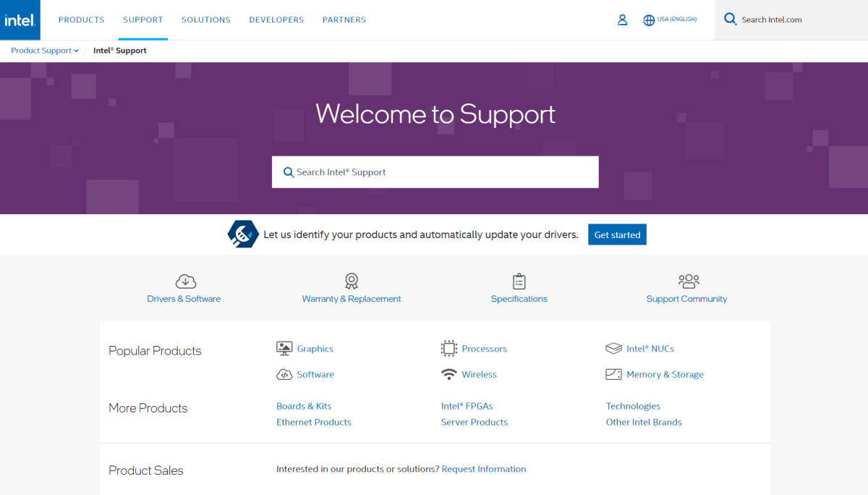Click the magnifier icon beside Search Intel.com
The width and height of the screenshot is (868, 495).
coord(731,20)
